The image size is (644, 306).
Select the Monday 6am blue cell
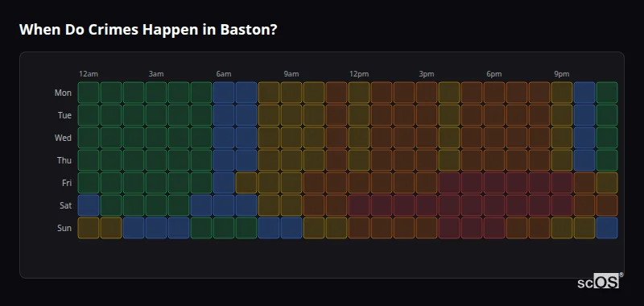point(224,93)
